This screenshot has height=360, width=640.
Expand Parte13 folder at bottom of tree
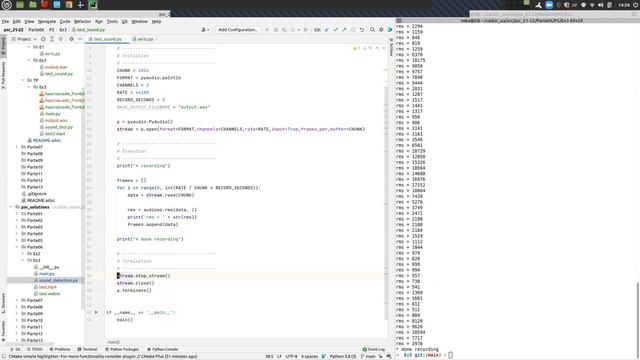point(17,340)
